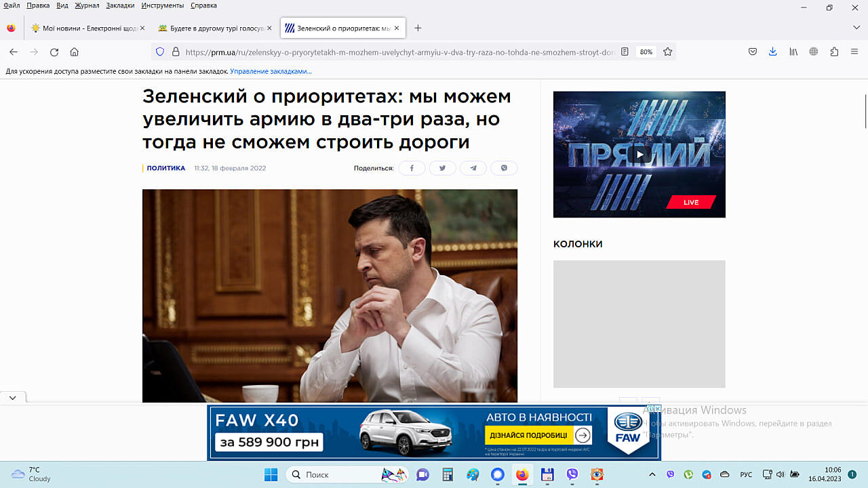
Task: Play the Прямий live video
Action: (x=639, y=155)
